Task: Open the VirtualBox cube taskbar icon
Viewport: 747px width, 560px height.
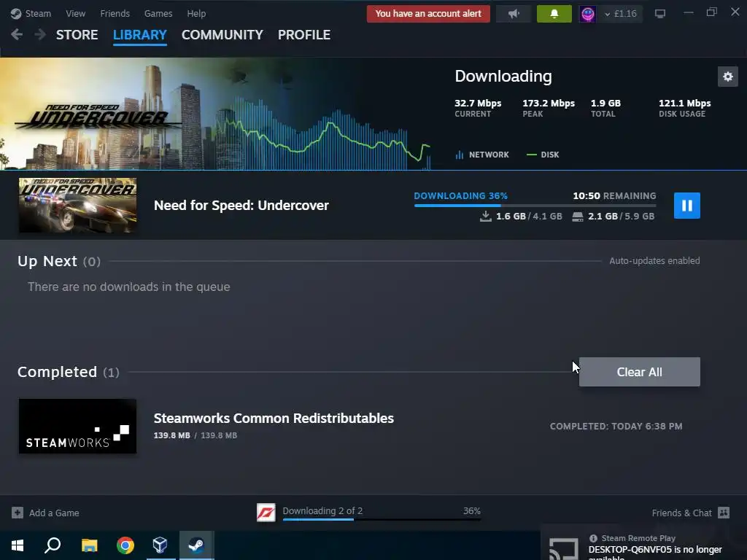Action: pos(160,545)
